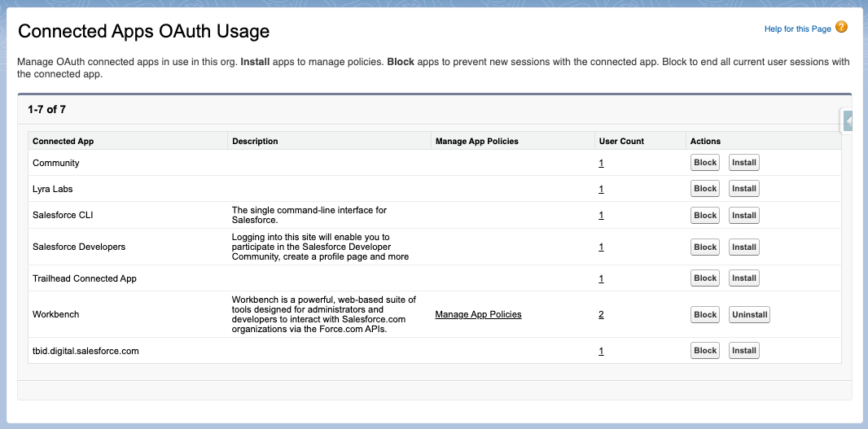Block the Lyra Labs app
Viewport: 868px width, 429px height.
click(705, 189)
